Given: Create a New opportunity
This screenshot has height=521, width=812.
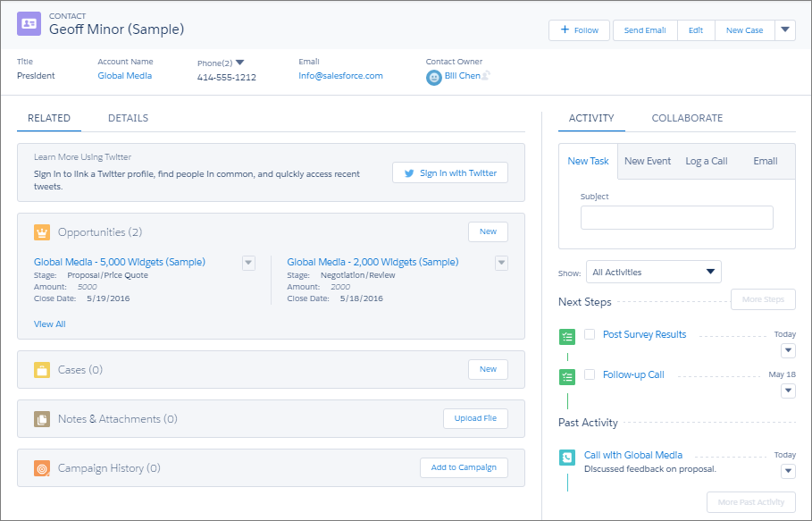Looking at the screenshot, I should (x=488, y=231).
